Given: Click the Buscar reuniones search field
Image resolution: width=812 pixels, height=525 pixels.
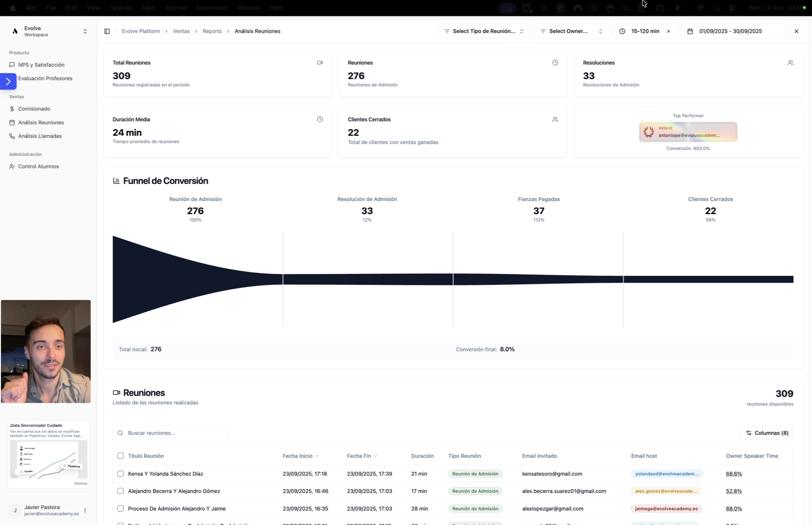Looking at the screenshot, I should pyautogui.click(x=170, y=433).
